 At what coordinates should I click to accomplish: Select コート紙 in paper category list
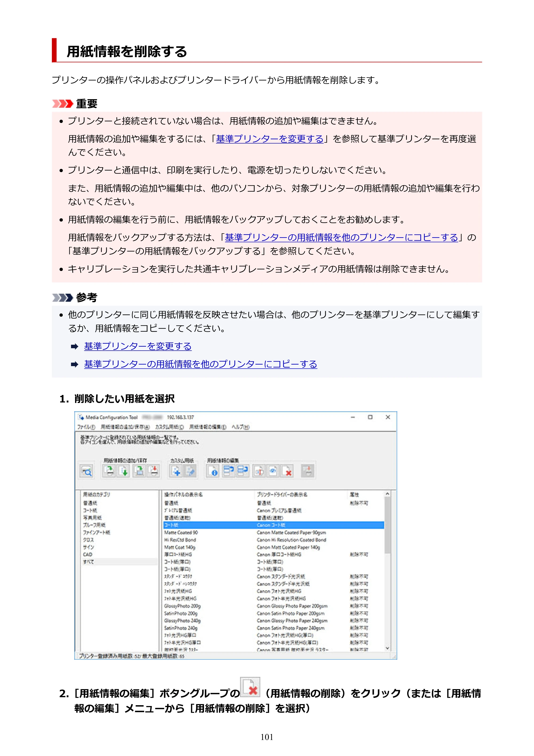[90, 510]
